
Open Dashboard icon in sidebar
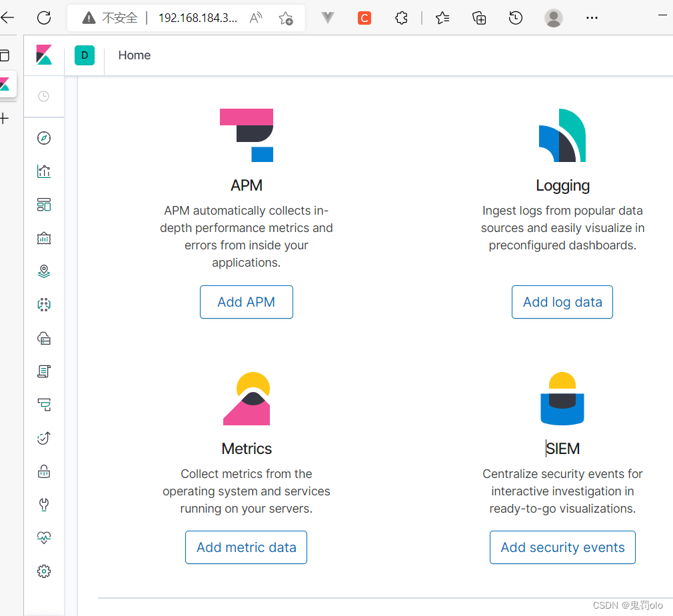click(x=44, y=205)
